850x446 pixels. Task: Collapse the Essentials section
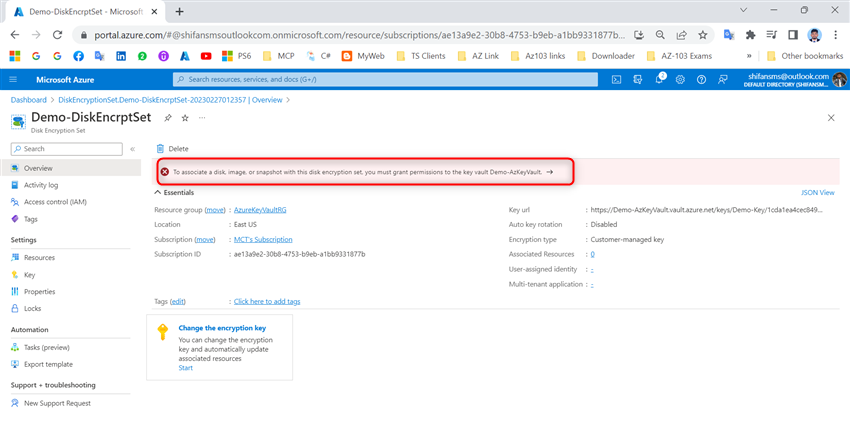click(174, 192)
